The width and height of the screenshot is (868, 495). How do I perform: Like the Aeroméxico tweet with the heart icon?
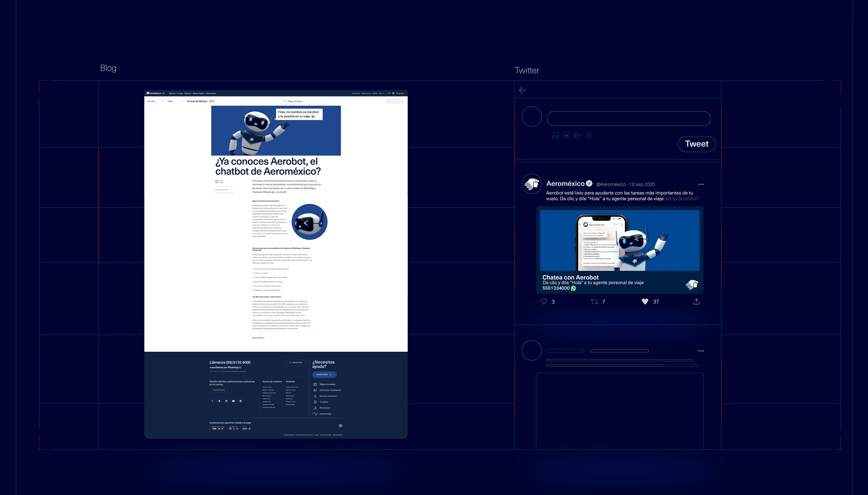coord(645,301)
